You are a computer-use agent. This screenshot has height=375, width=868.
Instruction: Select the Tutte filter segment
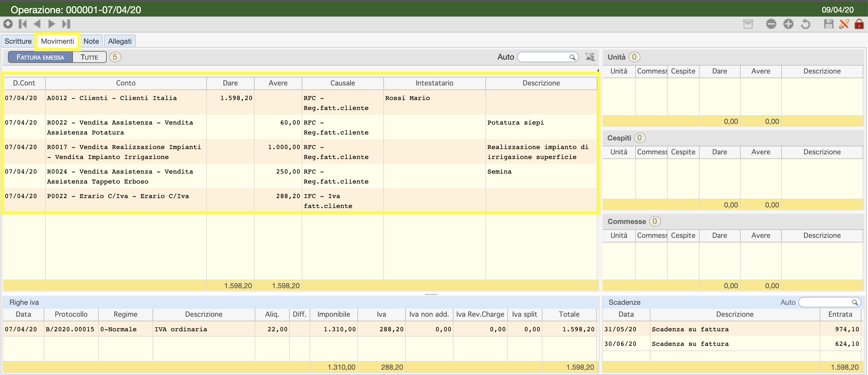89,57
